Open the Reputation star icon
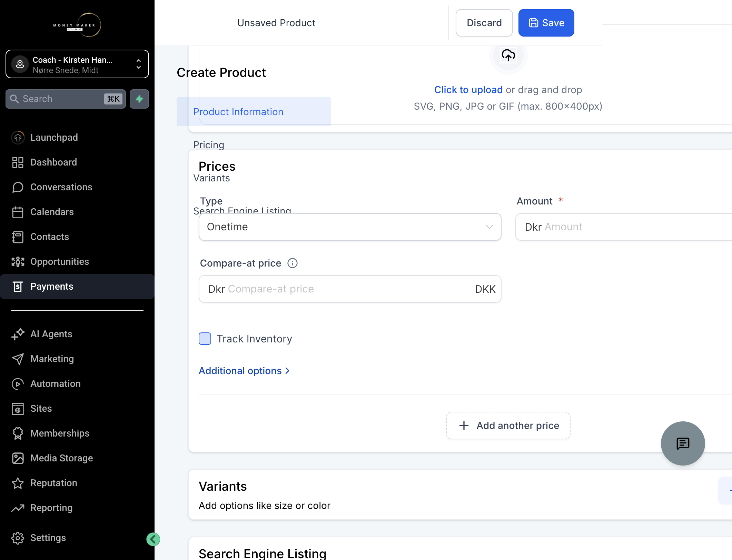The width and height of the screenshot is (732, 560). [x=18, y=483]
